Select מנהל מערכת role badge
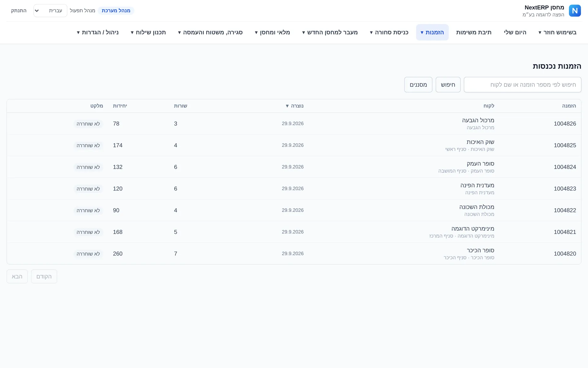This screenshot has width=588, height=368. coord(116,10)
